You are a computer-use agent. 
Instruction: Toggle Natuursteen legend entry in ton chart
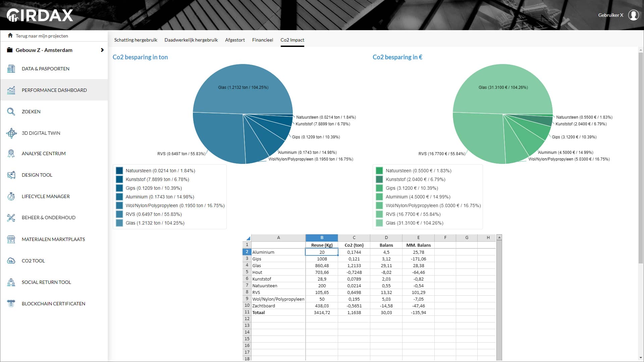click(x=160, y=171)
